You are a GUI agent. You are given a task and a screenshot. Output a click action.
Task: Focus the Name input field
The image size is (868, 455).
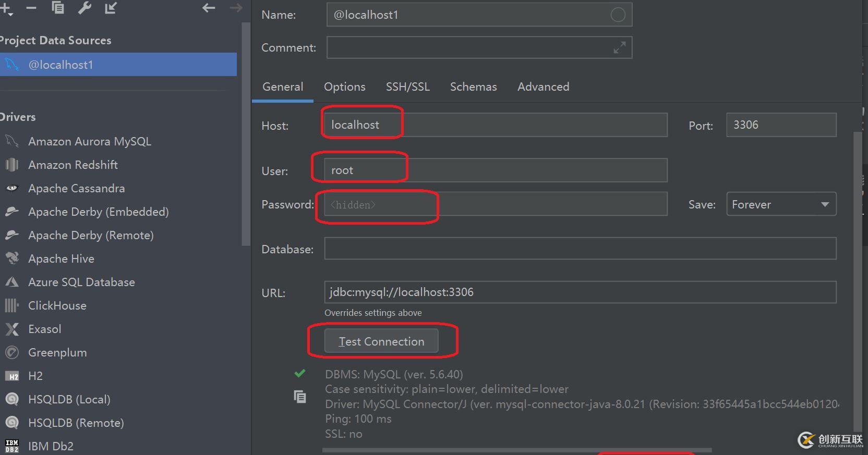pos(479,15)
